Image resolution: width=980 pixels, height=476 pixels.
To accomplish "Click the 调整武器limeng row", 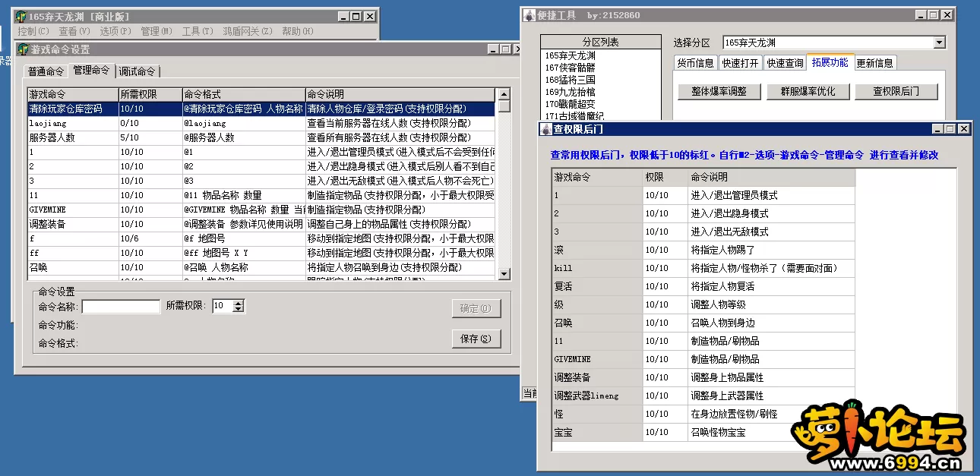I will pyautogui.click(x=703, y=396).
